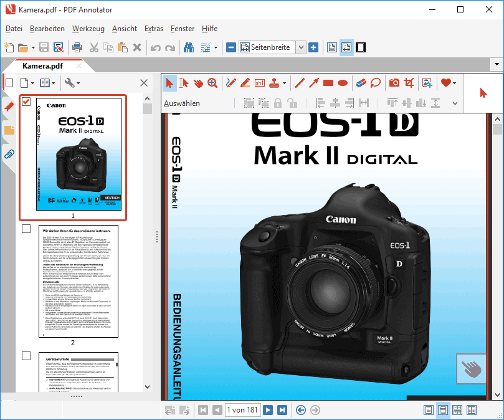This screenshot has height=420, width=504.
Task: Expand the tool properties chevron
Action: 455,103
